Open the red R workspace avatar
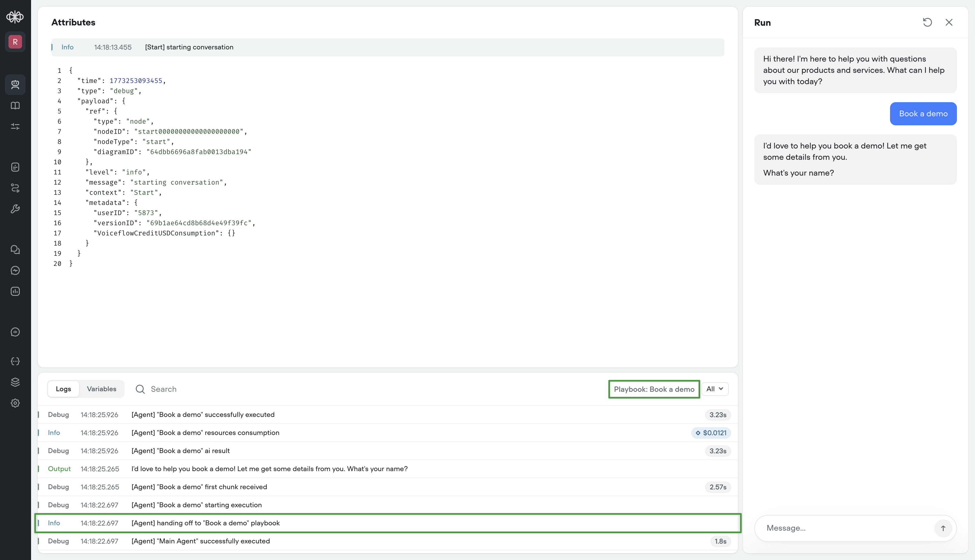 pos(15,41)
